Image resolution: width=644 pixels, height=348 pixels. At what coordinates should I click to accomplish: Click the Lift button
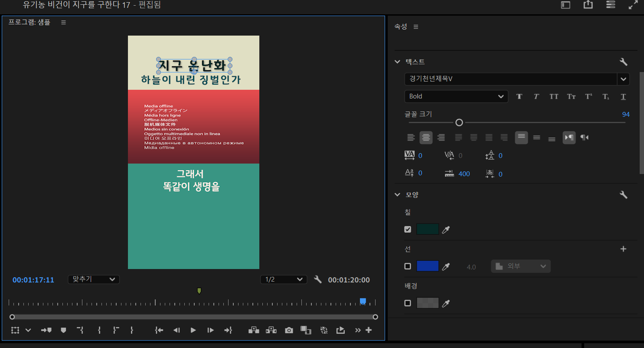coord(254,330)
